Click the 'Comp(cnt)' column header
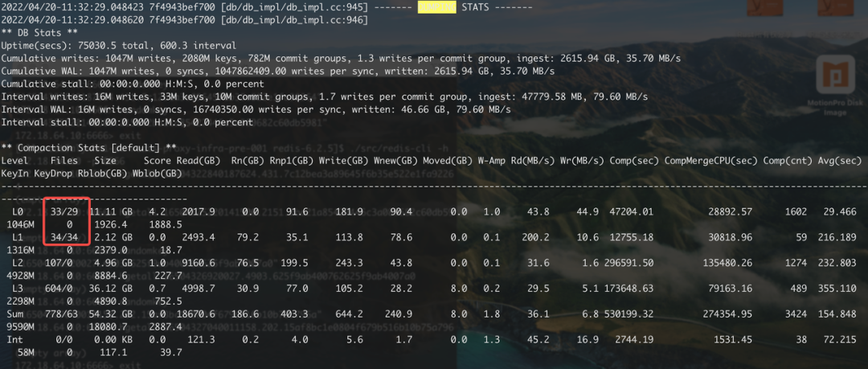 788,161
